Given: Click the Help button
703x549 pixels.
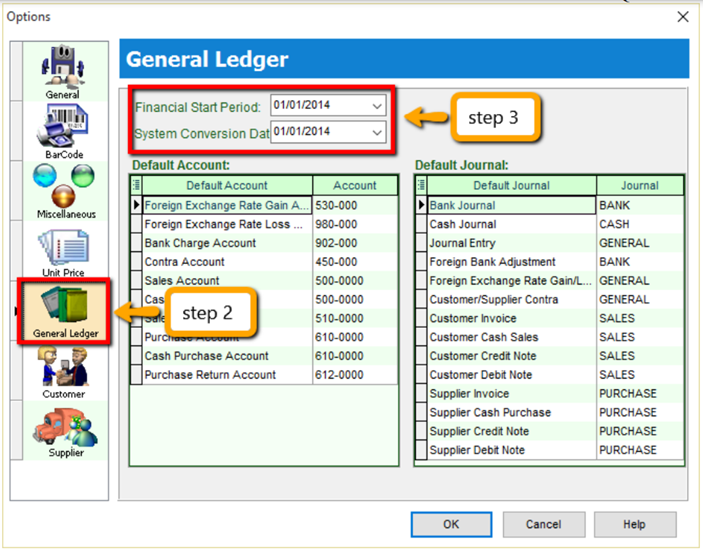Looking at the screenshot, I should click(x=634, y=524).
